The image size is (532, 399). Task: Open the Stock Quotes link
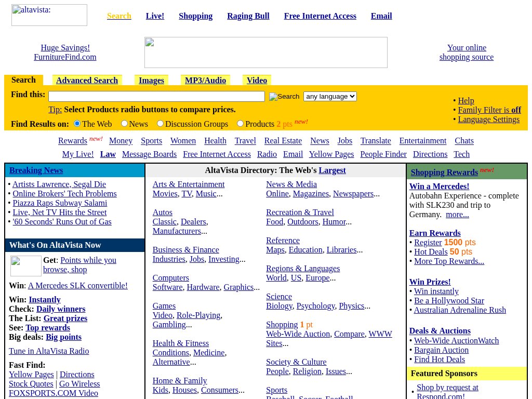coord(31,384)
